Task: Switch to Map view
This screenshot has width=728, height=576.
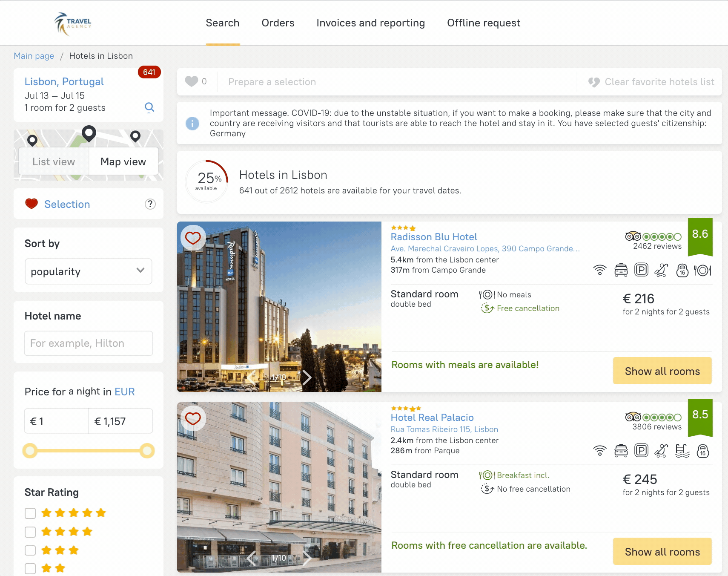Action: tap(123, 161)
